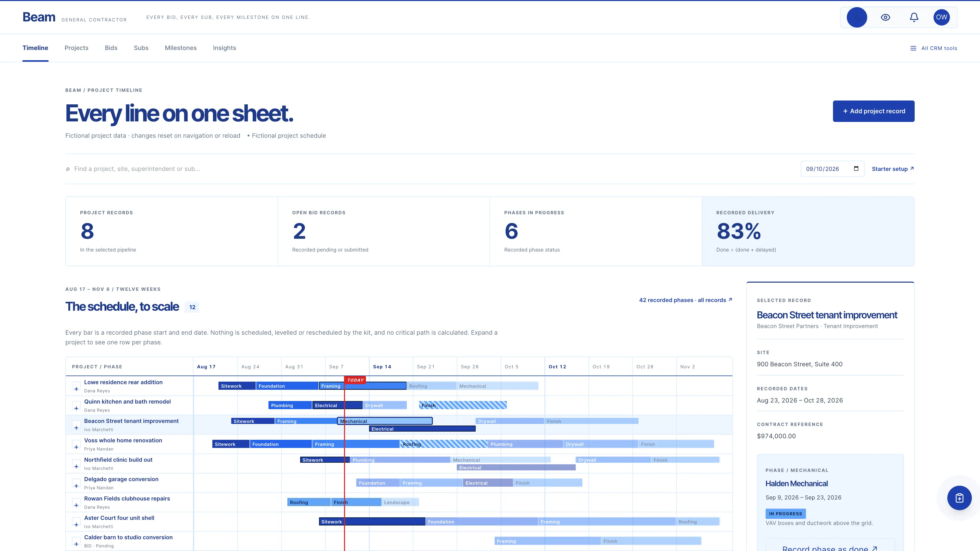Screen dimensions: 980x551
Task: Select the Beacon Street Drywall bar
Action: 510,421
